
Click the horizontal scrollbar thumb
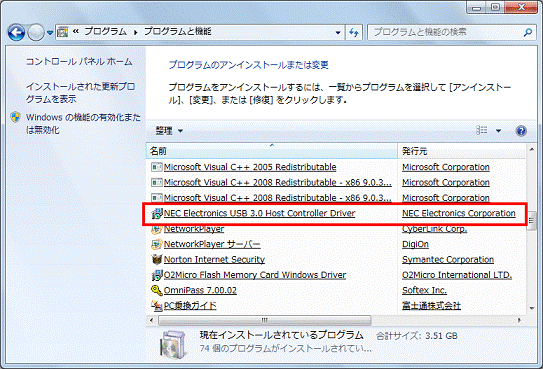[x=265, y=320]
